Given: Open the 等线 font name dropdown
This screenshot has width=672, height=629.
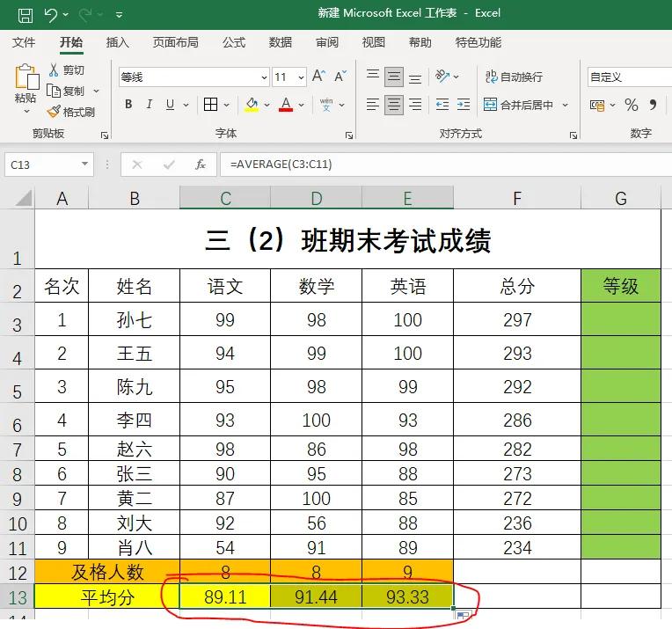Looking at the screenshot, I should pyautogui.click(x=265, y=77).
